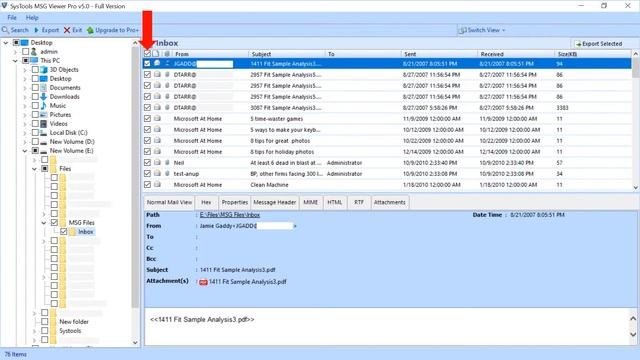Expand the Local Disk (C:) node

pyautogui.click(x=25, y=133)
